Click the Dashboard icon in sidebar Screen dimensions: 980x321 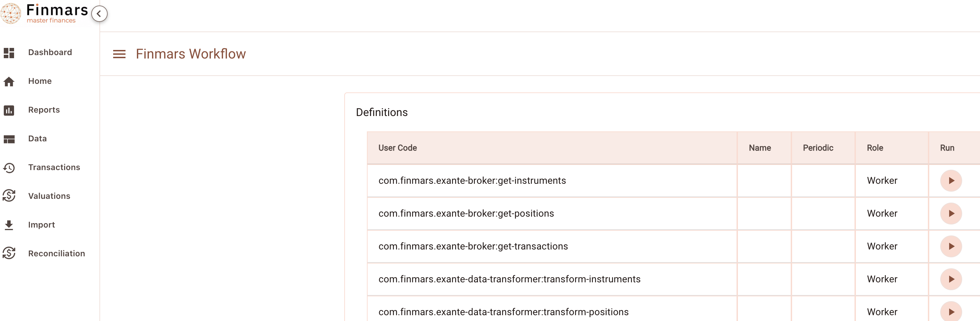(9, 52)
